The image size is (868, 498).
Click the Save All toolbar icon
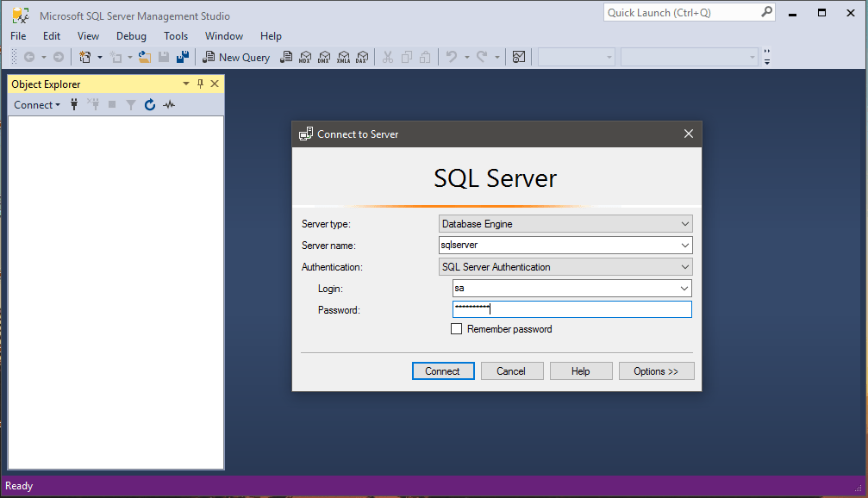(x=182, y=57)
